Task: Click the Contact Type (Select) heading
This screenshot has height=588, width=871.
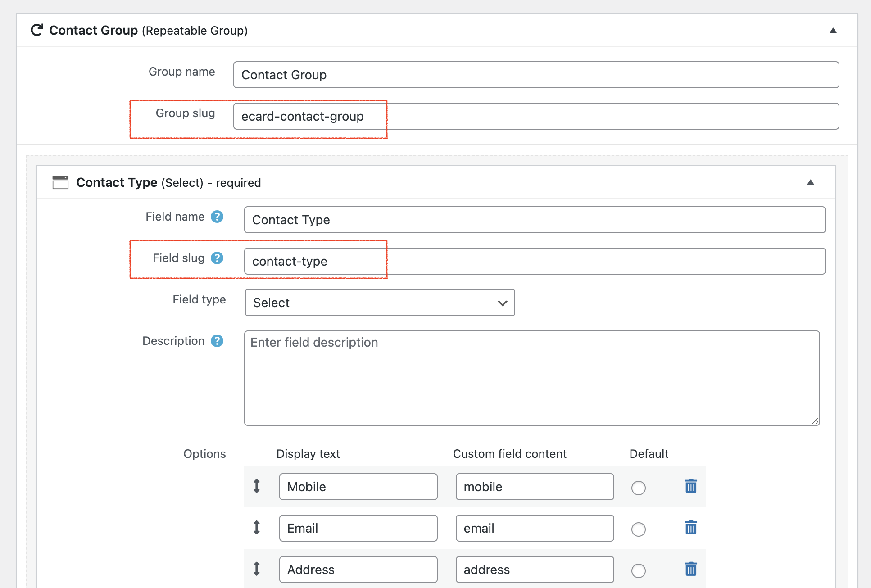Action: point(168,182)
